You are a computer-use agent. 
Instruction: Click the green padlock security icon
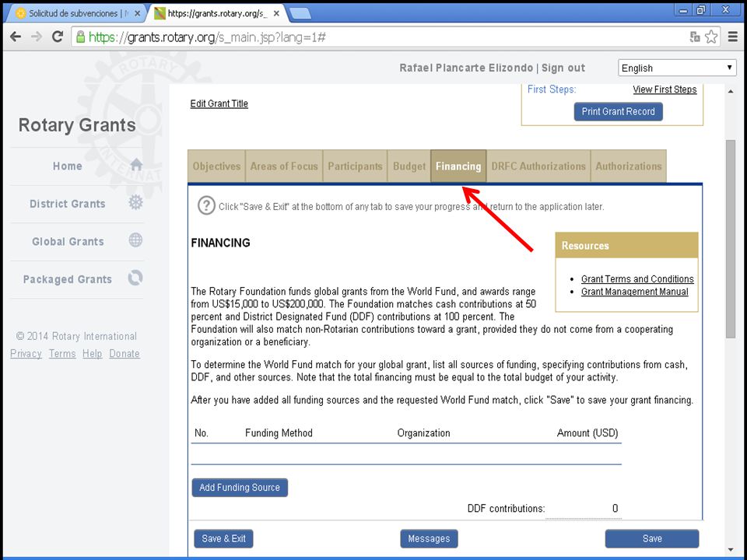pyautogui.click(x=80, y=37)
